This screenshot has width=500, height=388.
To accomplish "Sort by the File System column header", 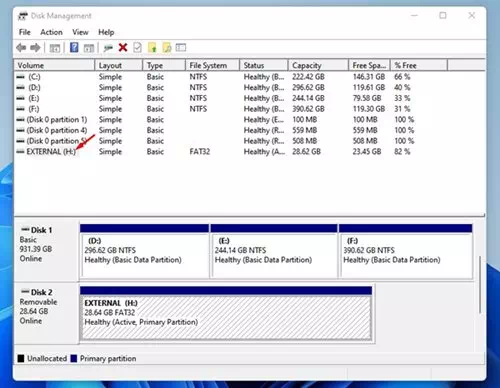I will click(212, 65).
